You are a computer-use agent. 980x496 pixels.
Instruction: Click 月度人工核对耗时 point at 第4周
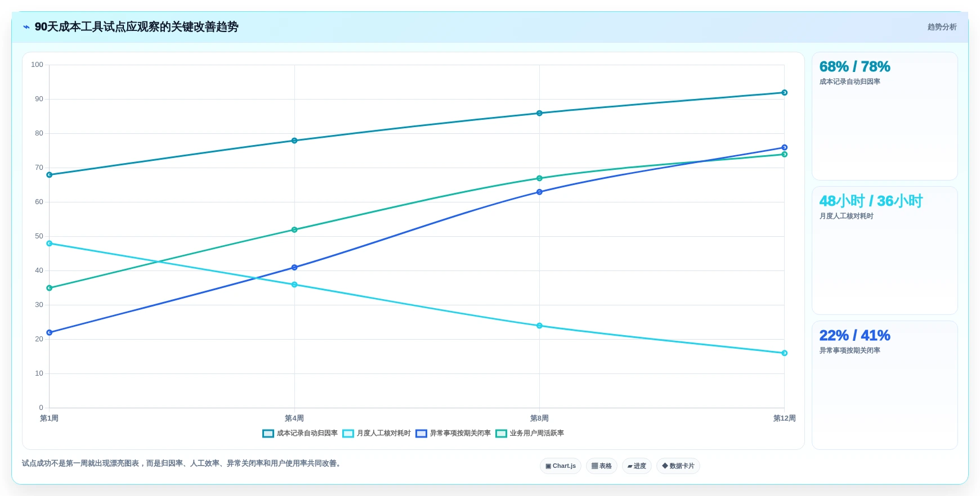[294, 285]
